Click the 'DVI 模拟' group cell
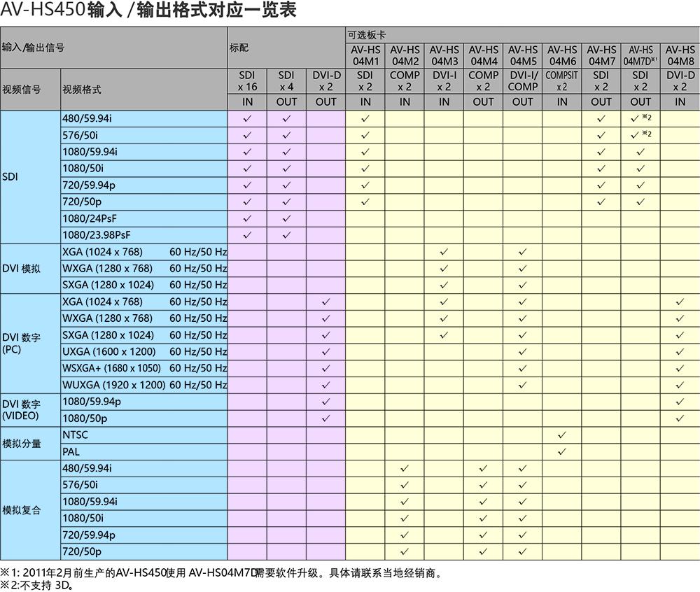The image size is (700, 592). (x=30, y=269)
